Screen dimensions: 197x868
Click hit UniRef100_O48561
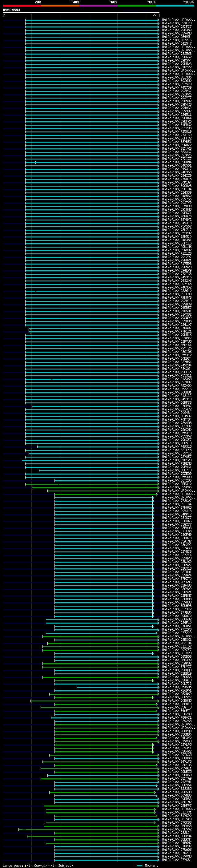pyautogui.click(x=177, y=165)
